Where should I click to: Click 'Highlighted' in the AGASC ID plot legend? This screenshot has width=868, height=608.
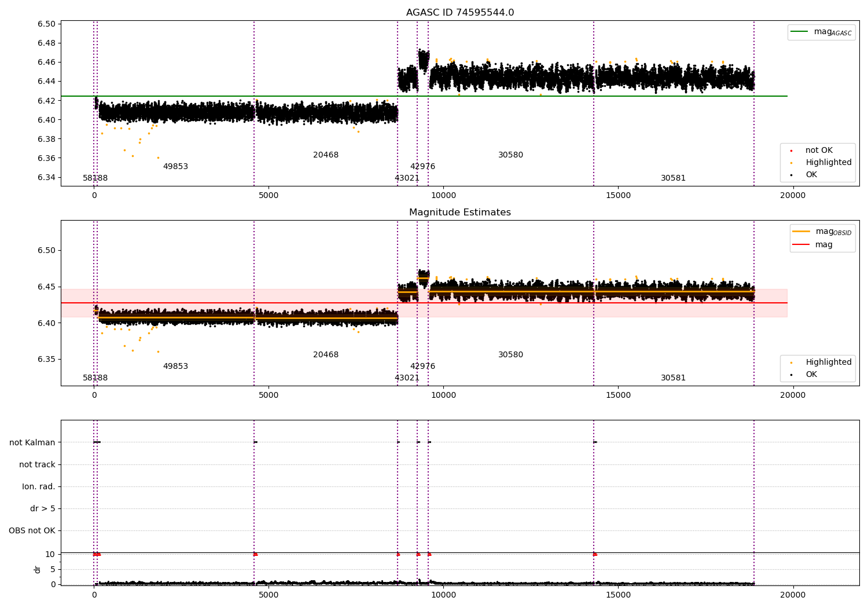pyautogui.click(x=829, y=163)
